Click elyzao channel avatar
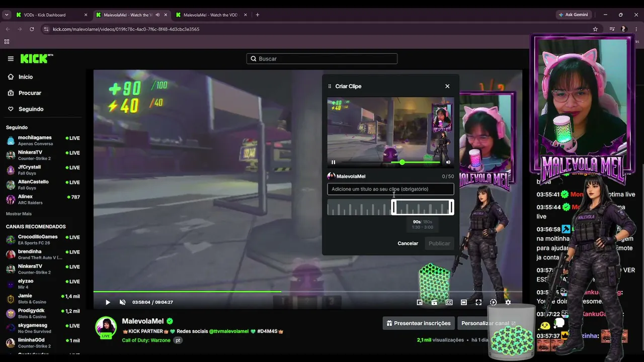 (11, 284)
